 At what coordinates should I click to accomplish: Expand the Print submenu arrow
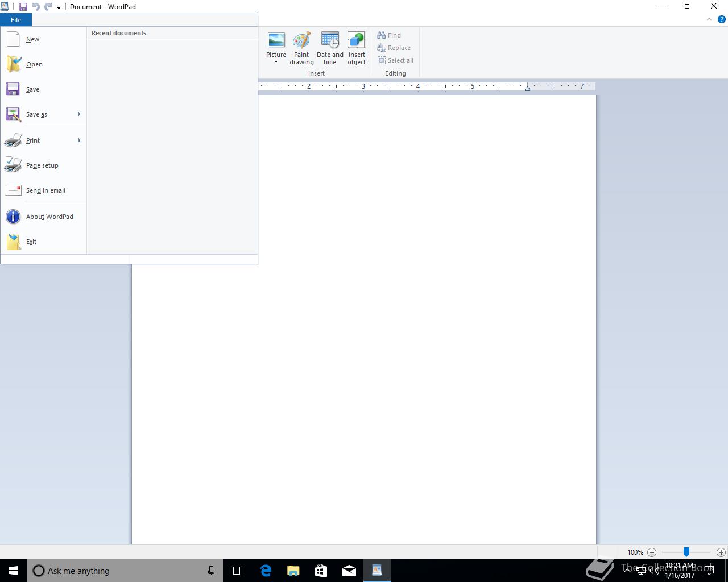(x=79, y=140)
